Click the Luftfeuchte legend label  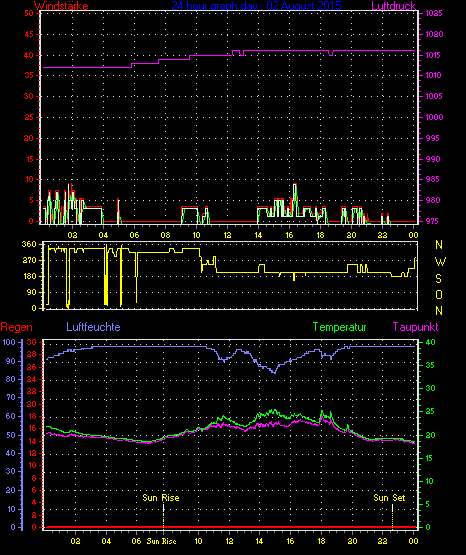pyautogui.click(x=93, y=327)
